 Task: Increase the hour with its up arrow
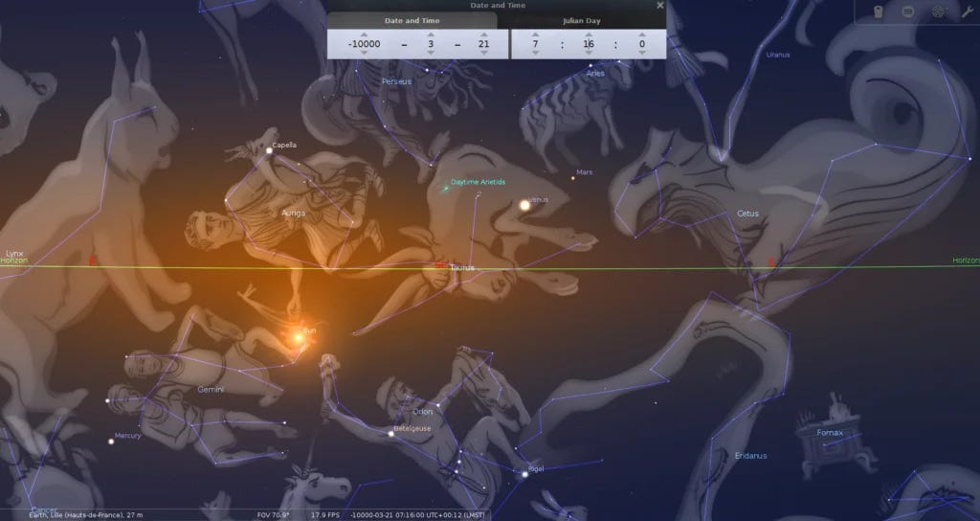pyautogui.click(x=535, y=35)
